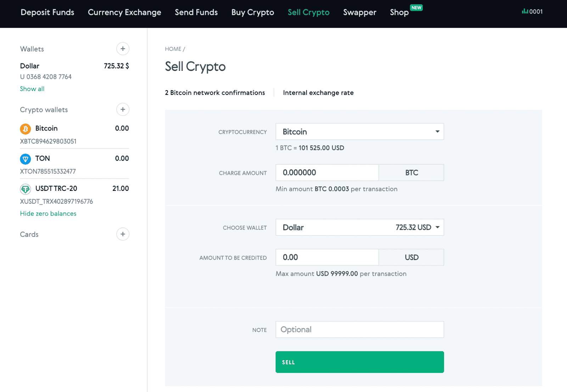The height and width of the screenshot is (392, 567).
Task: Switch to the Buy Crypto section
Action: click(252, 12)
